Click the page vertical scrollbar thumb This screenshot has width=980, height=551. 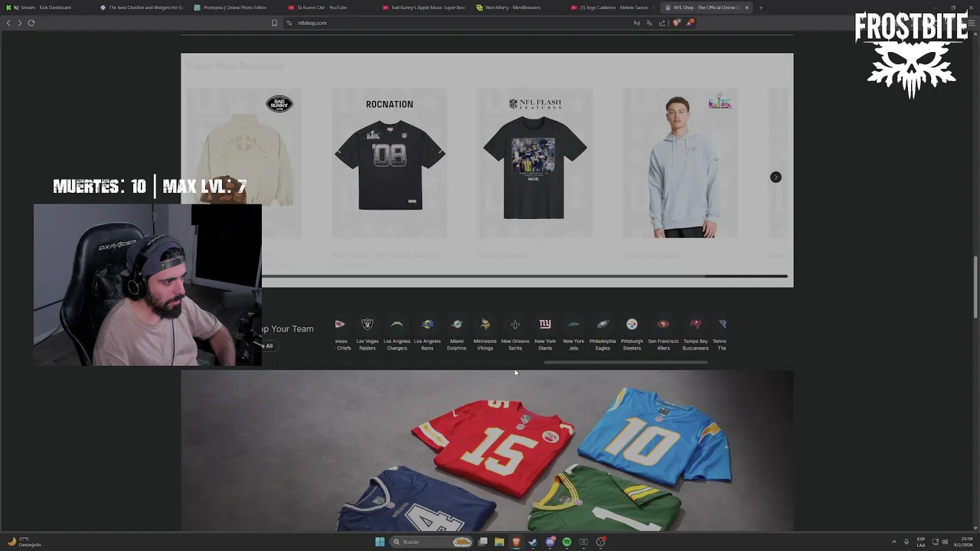[975, 287]
